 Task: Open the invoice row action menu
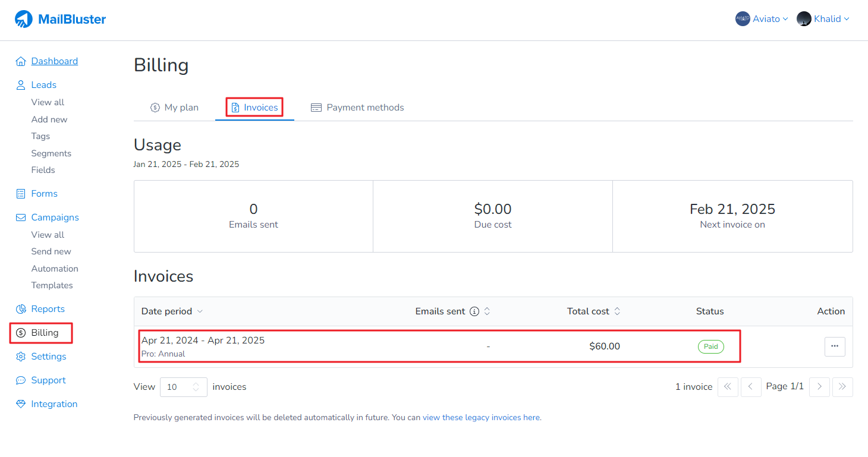(835, 346)
